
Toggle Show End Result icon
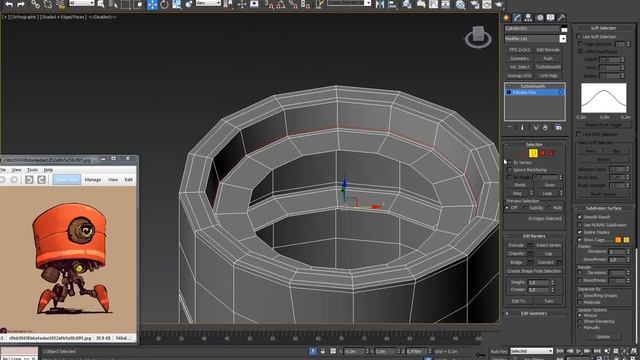(x=522, y=128)
